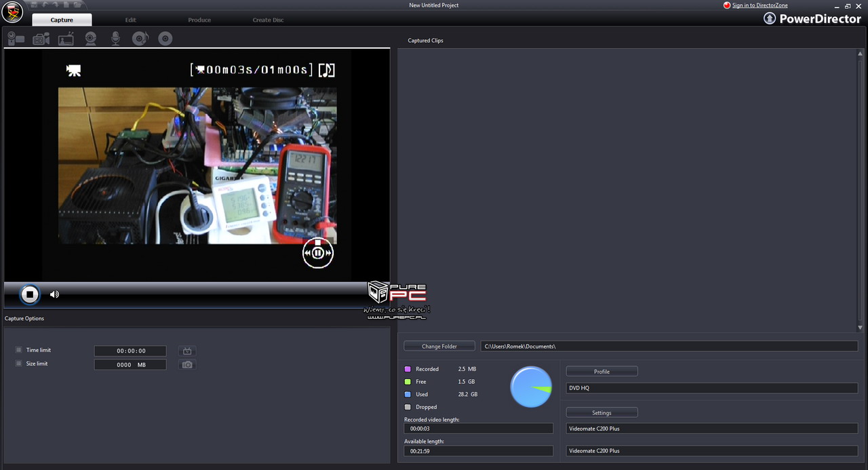This screenshot has width=868, height=470.
Task: Click the Captured Clips heading
Action: [425, 41]
